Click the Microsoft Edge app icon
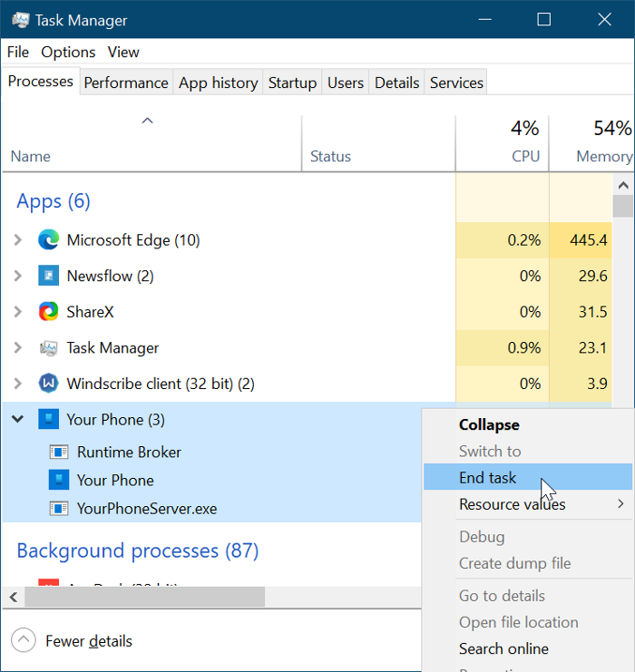The width and height of the screenshot is (635, 672). (x=48, y=240)
